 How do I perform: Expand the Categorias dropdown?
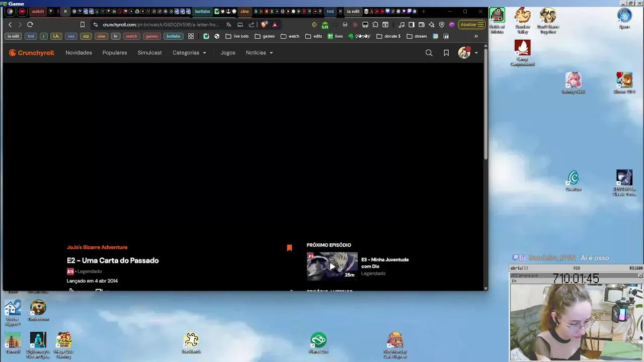pyautogui.click(x=189, y=53)
